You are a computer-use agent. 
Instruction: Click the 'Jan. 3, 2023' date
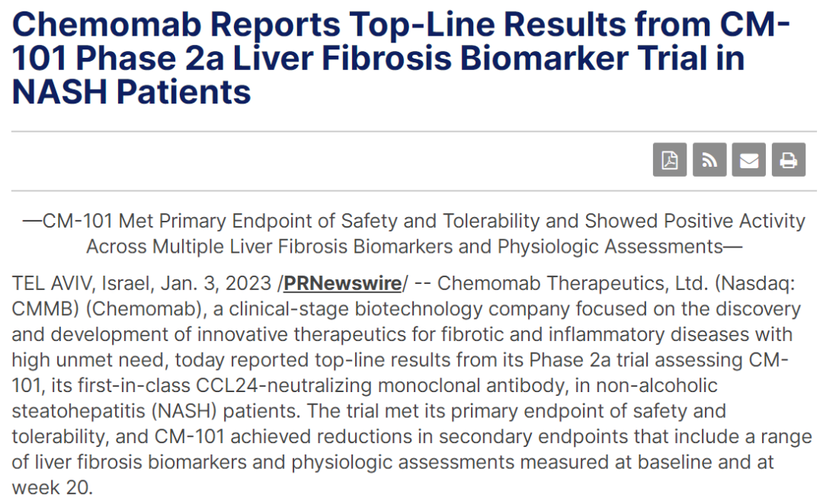click(216, 284)
